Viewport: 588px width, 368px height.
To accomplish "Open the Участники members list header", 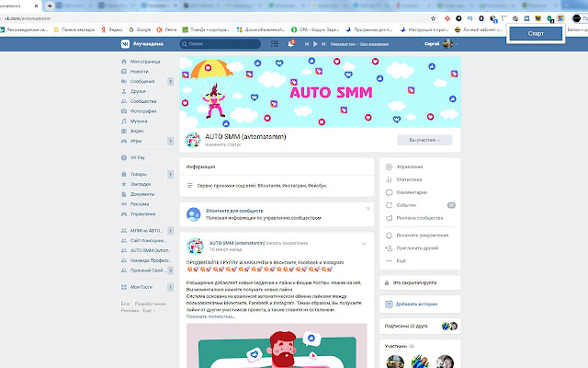I will (400, 346).
